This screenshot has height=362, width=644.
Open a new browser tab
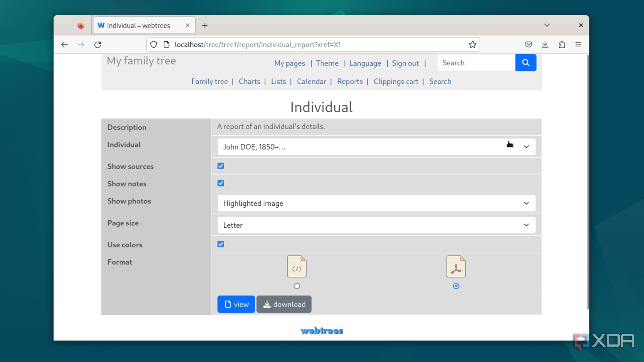pos(205,26)
